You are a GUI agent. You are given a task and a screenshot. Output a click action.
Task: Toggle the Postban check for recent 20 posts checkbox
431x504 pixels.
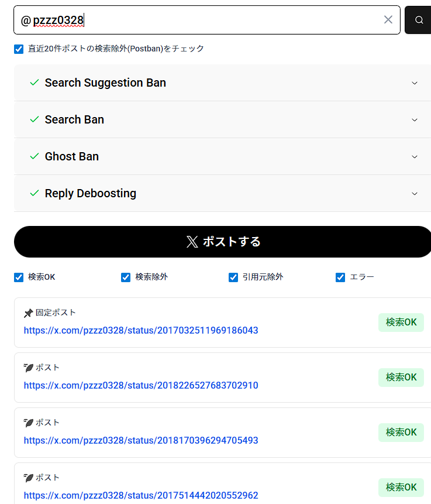point(19,49)
